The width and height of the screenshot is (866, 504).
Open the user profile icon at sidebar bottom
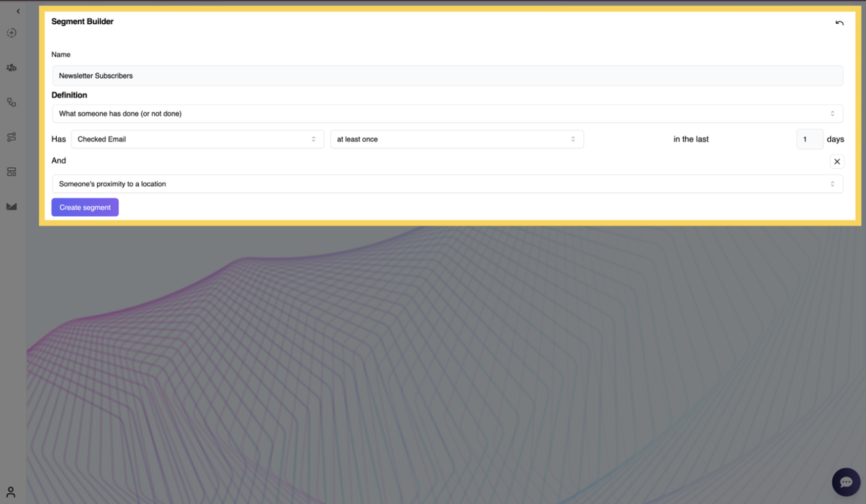pos(11,492)
